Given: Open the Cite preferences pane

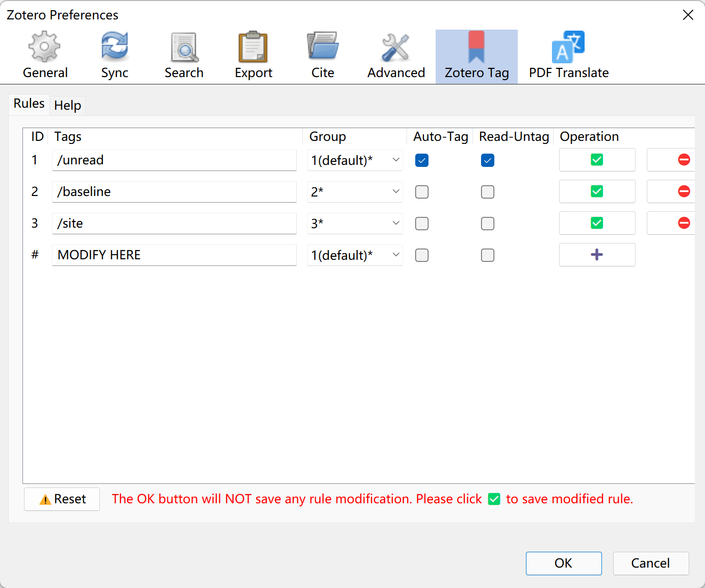Looking at the screenshot, I should tap(323, 56).
